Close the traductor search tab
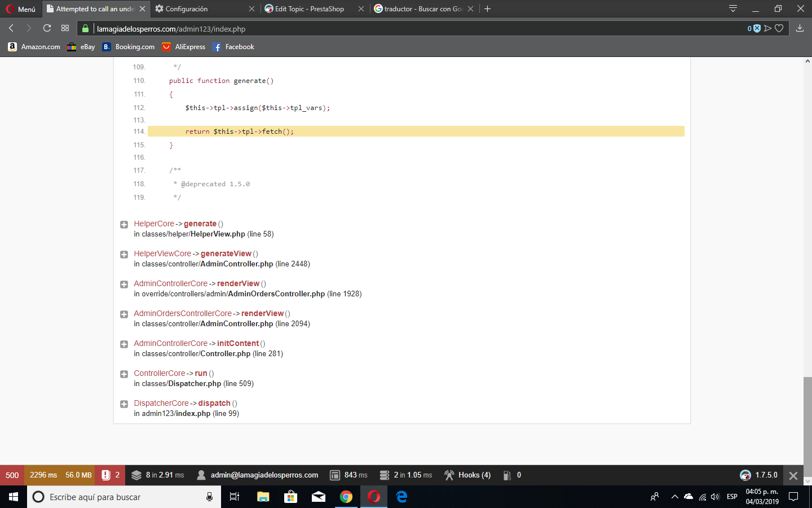Image resolution: width=812 pixels, height=508 pixels. click(x=470, y=9)
